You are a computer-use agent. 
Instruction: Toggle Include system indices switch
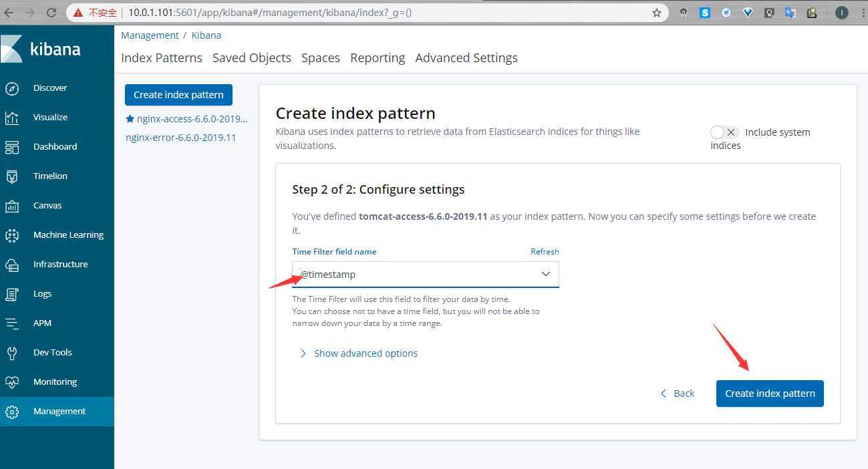tap(724, 132)
